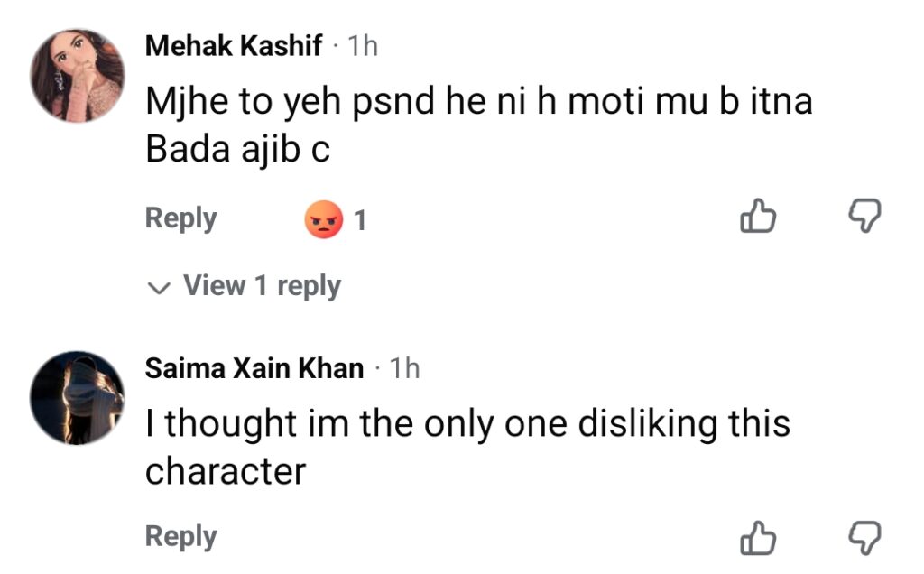This screenshot has width=924, height=574.
Task: Dislike Saima Xain Khan's comment
Action: [864, 538]
